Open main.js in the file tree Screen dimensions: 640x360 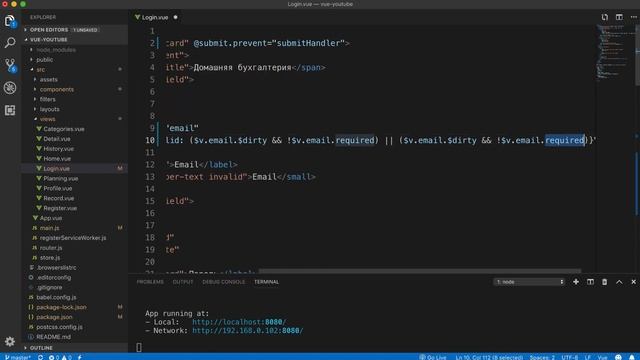click(49, 228)
